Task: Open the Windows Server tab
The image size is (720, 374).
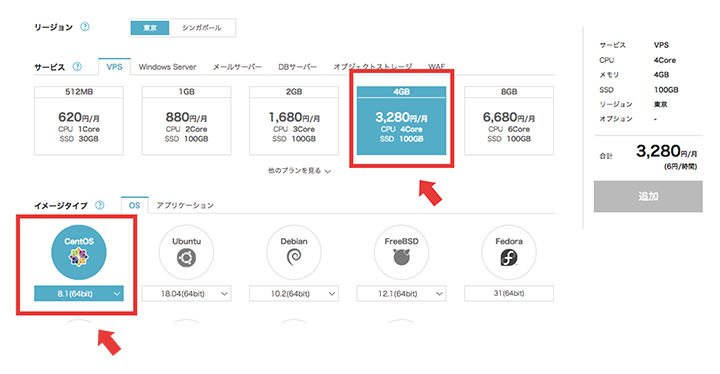Action: (x=167, y=67)
